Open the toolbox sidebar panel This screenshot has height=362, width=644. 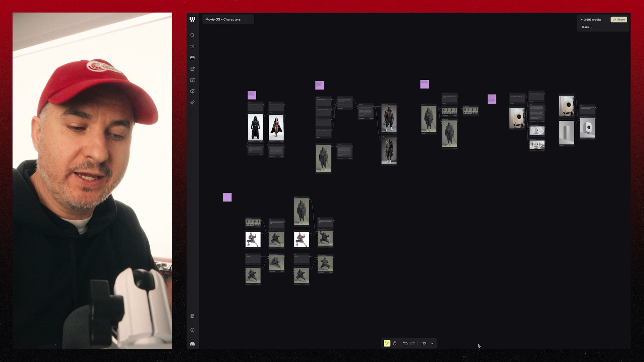pyautogui.click(x=192, y=57)
